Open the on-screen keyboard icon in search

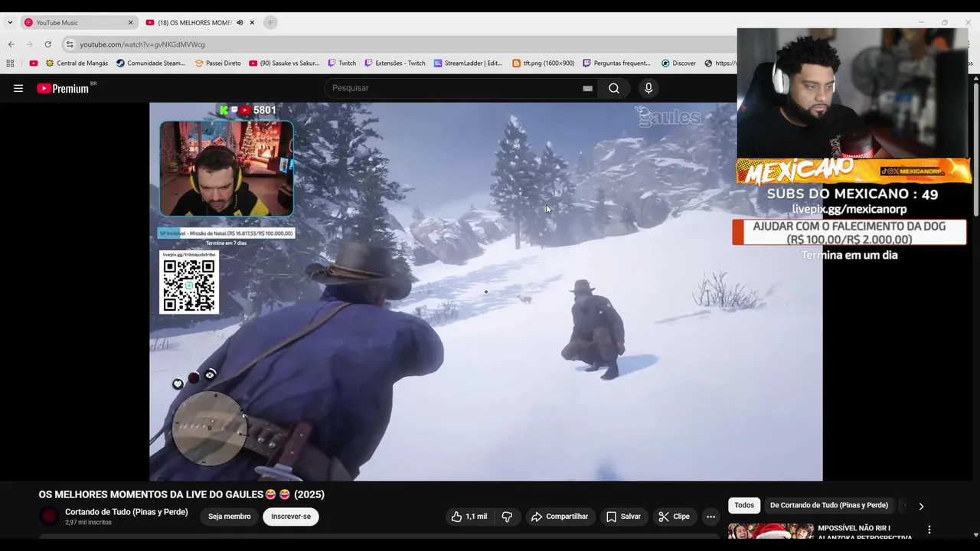click(587, 88)
